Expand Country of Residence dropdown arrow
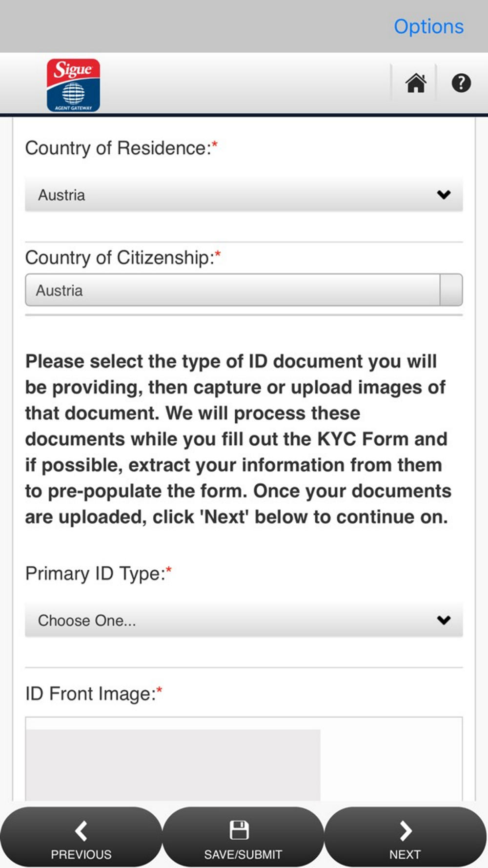The height and width of the screenshot is (868, 488). click(x=444, y=195)
